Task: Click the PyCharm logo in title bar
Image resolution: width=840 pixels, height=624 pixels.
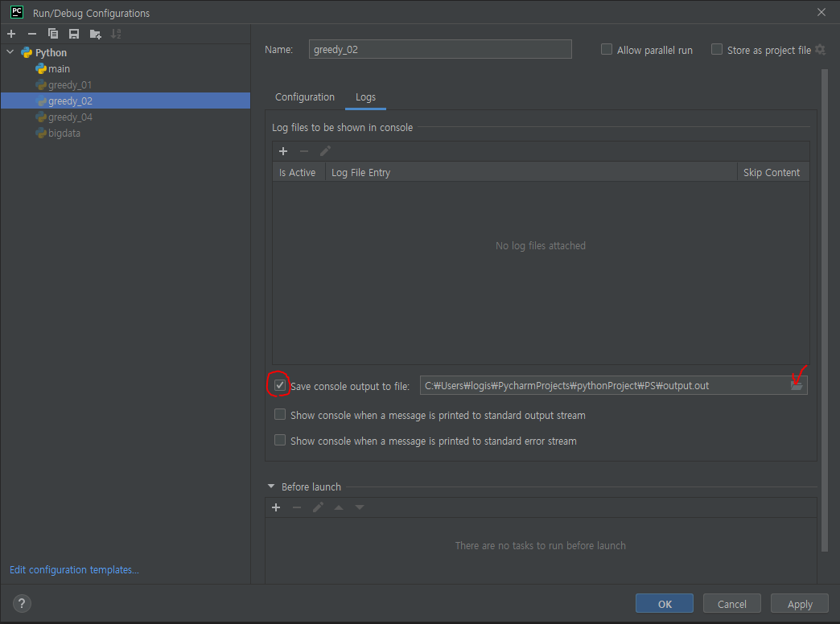Action: [17, 12]
